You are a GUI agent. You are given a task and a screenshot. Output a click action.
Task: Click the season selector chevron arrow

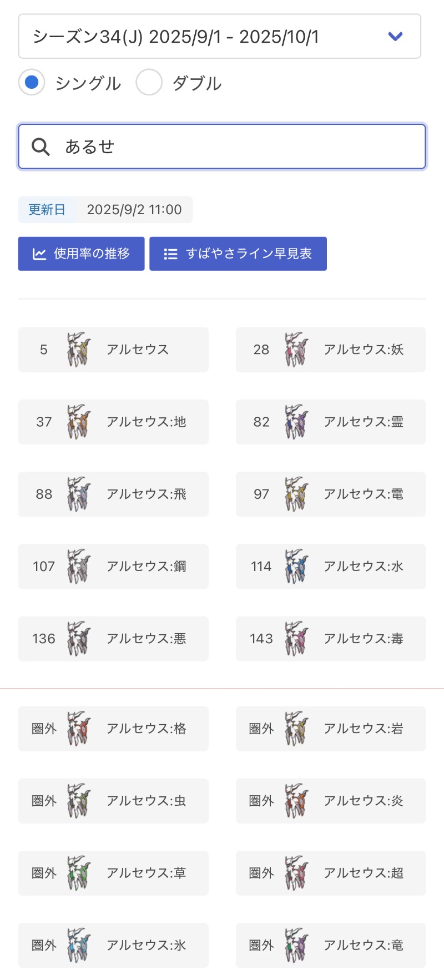tap(395, 37)
